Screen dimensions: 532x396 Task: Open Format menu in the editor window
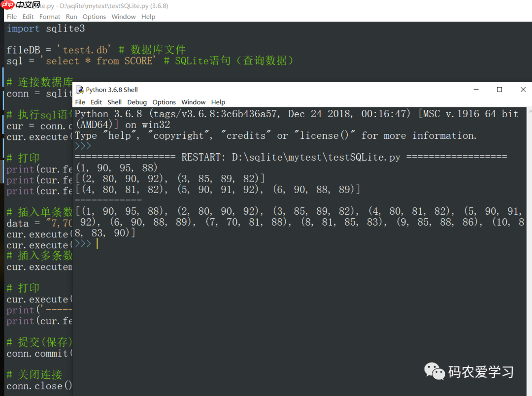click(x=50, y=17)
